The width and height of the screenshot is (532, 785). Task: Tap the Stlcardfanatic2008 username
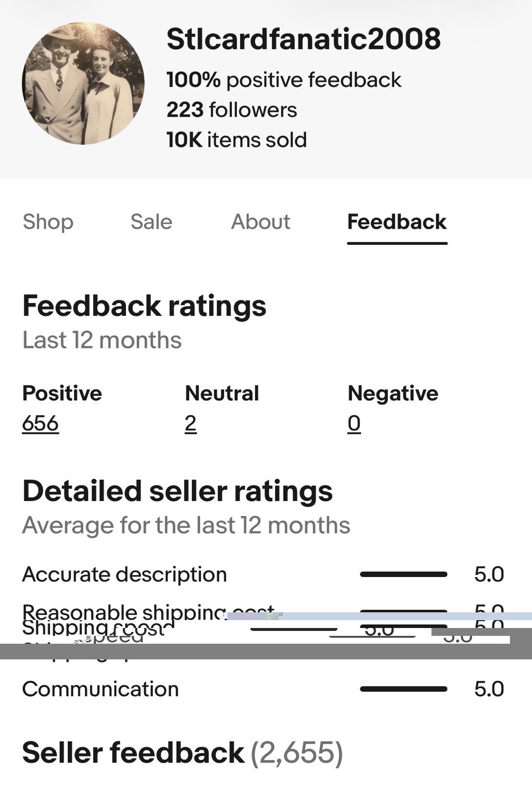[304, 39]
